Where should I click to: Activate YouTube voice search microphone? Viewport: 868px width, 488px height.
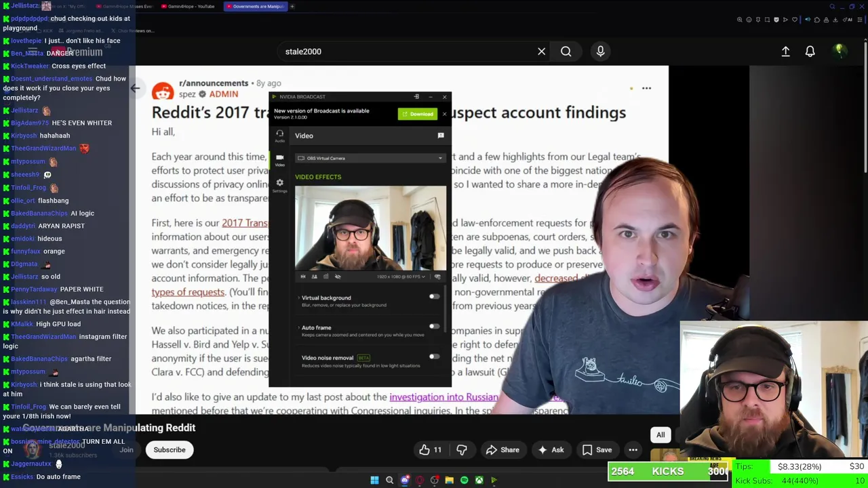point(600,52)
